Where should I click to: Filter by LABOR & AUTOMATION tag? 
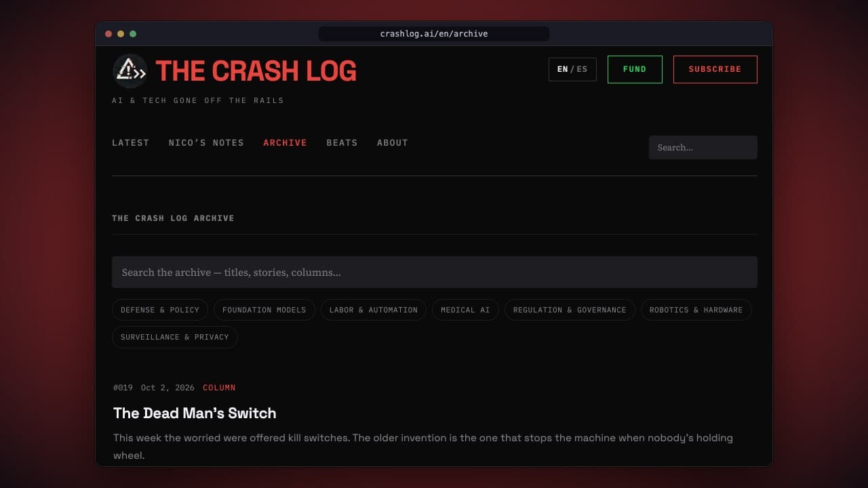point(374,310)
